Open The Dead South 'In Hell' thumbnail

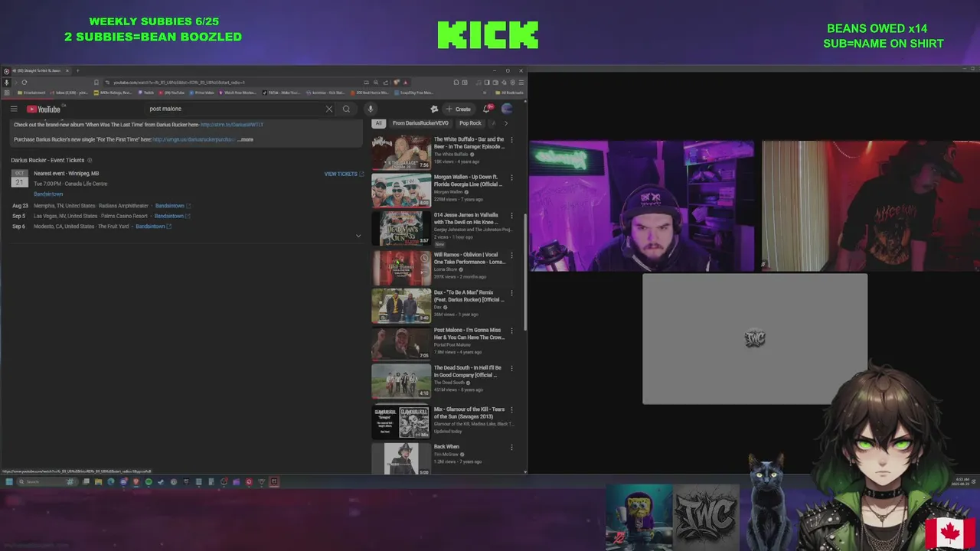pyautogui.click(x=401, y=381)
